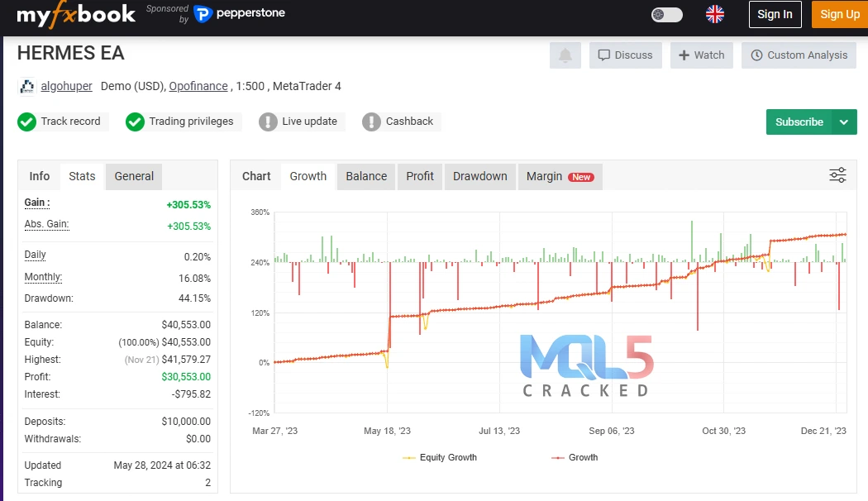
Task: Click the algohuper avatar icon
Action: point(26,86)
